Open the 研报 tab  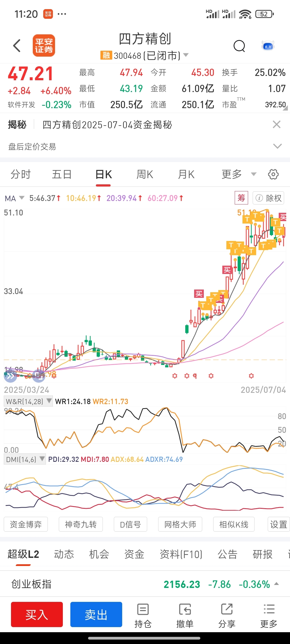click(x=263, y=554)
